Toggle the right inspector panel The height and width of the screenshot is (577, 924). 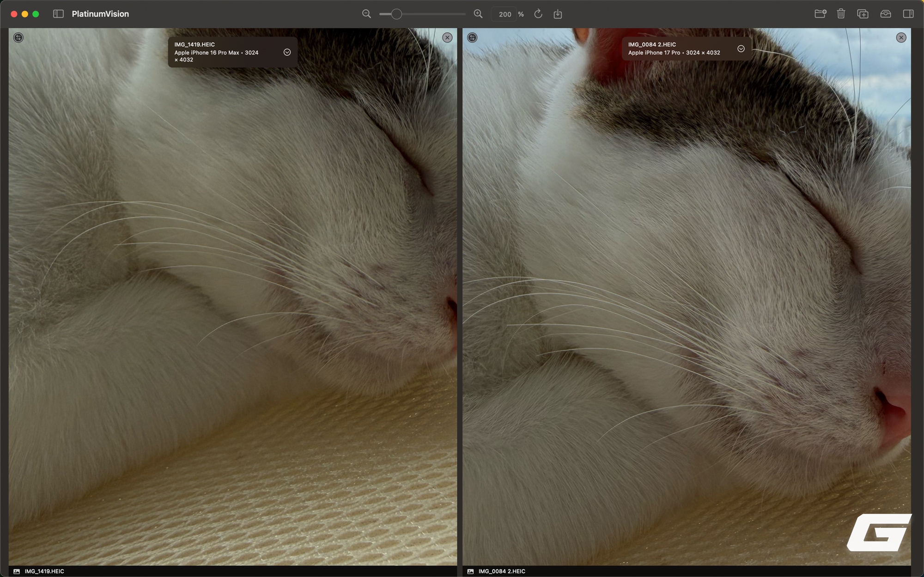coord(908,14)
